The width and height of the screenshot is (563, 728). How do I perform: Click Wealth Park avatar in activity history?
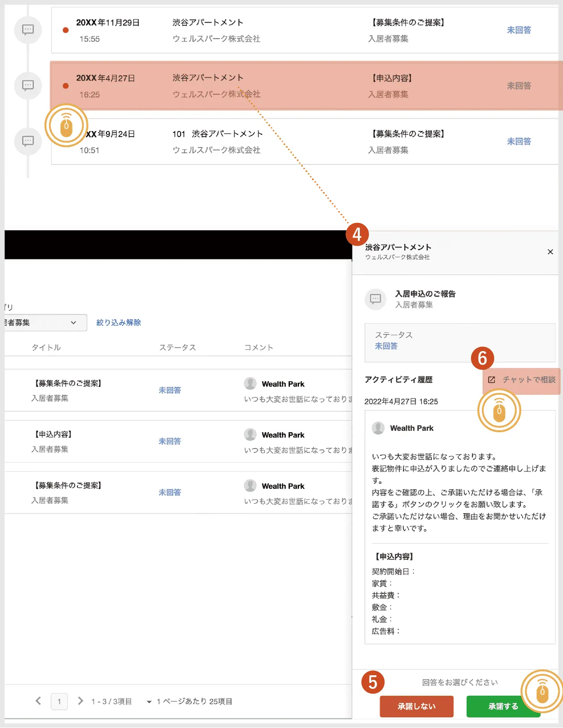tap(378, 428)
